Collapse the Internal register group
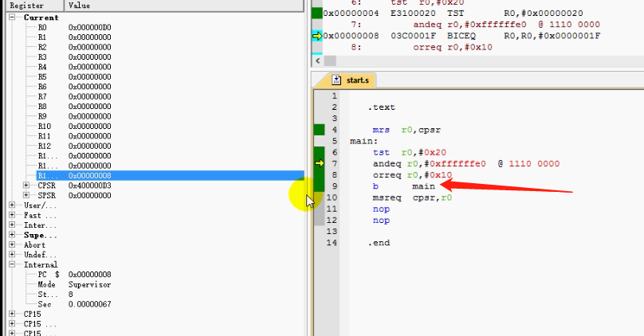This screenshot has width=644, height=336. [x=13, y=264]
